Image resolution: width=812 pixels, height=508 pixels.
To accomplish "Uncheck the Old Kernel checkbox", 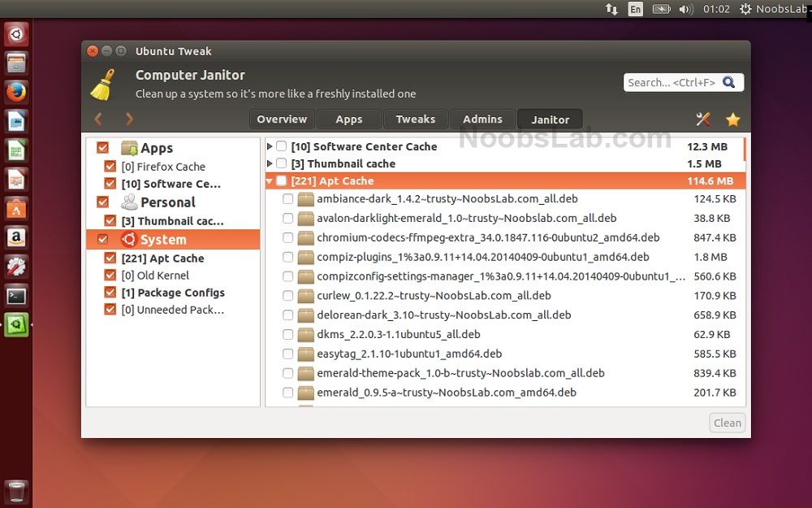I will pos(110,275).
